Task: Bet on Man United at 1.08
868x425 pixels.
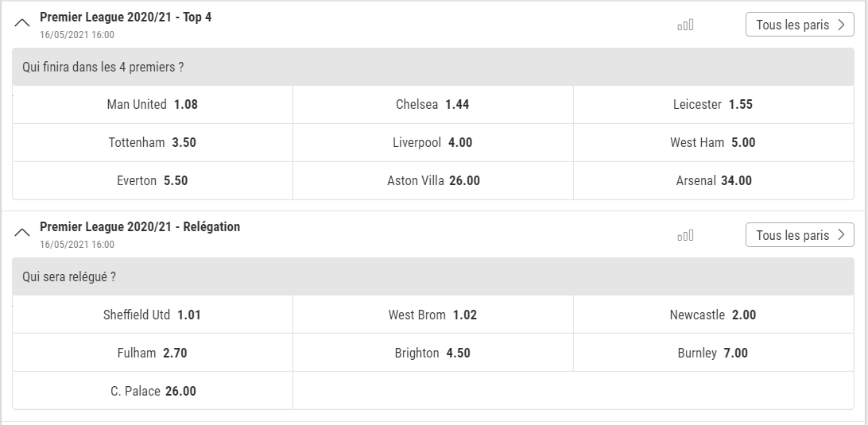Action: coord(153,104)
